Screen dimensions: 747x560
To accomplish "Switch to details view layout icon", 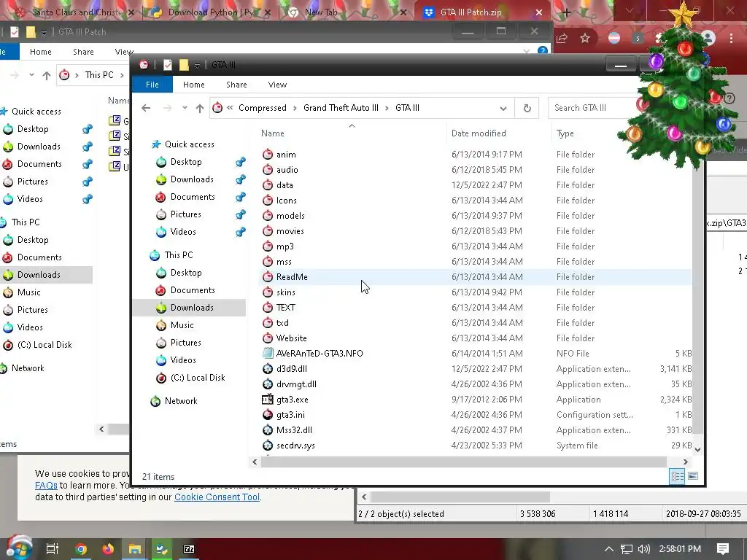I will (x=677, y=476).
